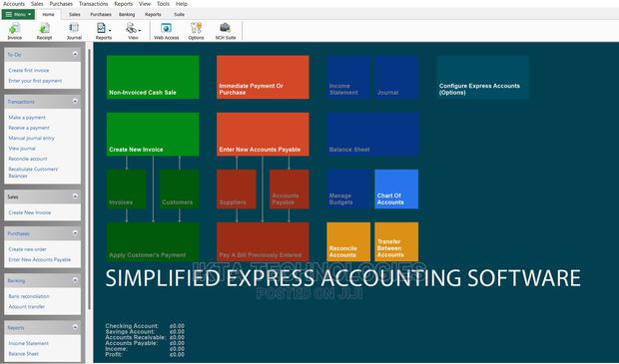
Task: Switch to the Sales ribbon tab
Action: point(74,14)
